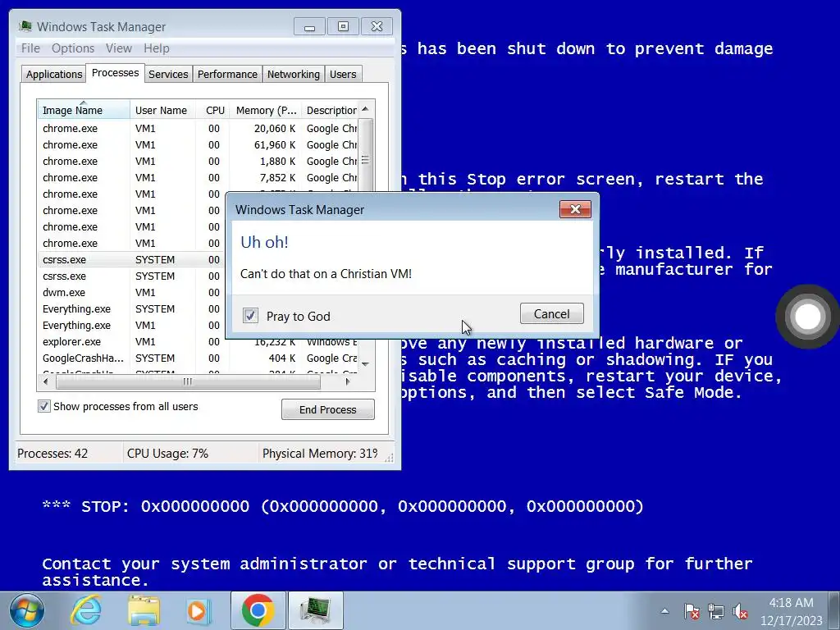Select GoogleCrashHa... process with 404 K
This screenshot has width=840, height=630.
197,358
